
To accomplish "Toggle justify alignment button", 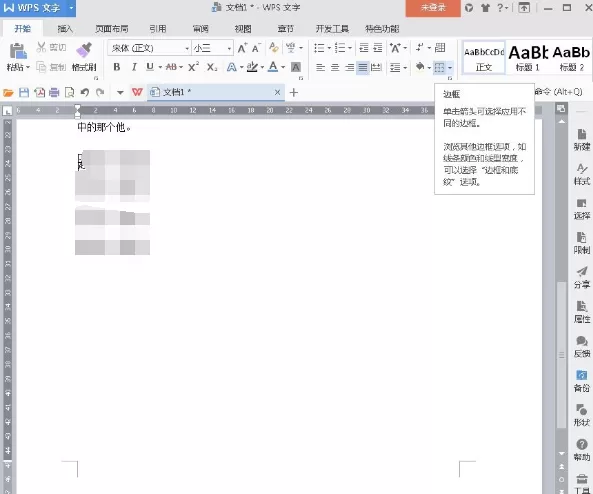I will click(x=363, y=68).
